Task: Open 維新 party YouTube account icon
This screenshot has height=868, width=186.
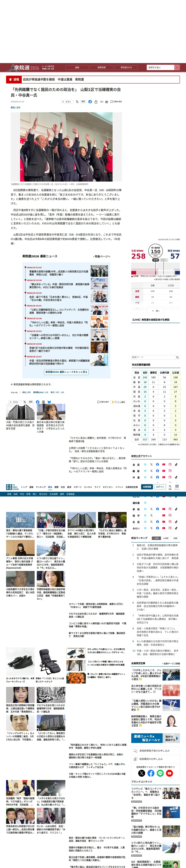Action: point(164,471)
